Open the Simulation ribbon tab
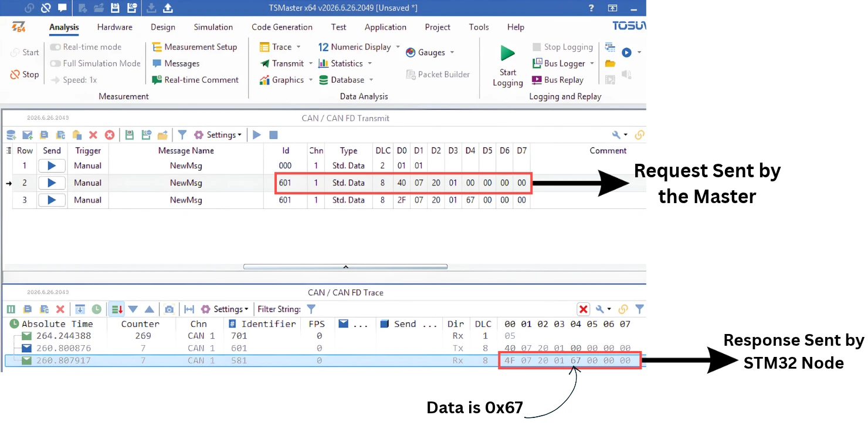The height and width of the screenshot is (425, 868). [x=213, y=27]
